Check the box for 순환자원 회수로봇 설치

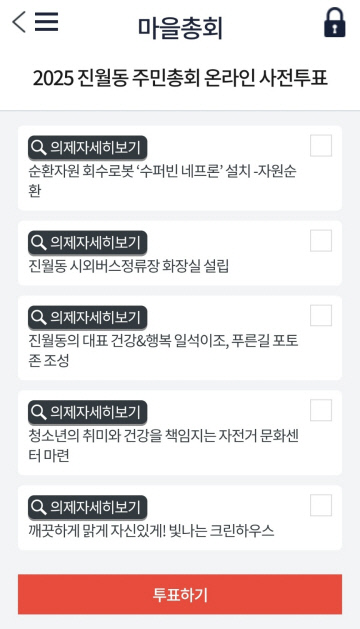321,145
